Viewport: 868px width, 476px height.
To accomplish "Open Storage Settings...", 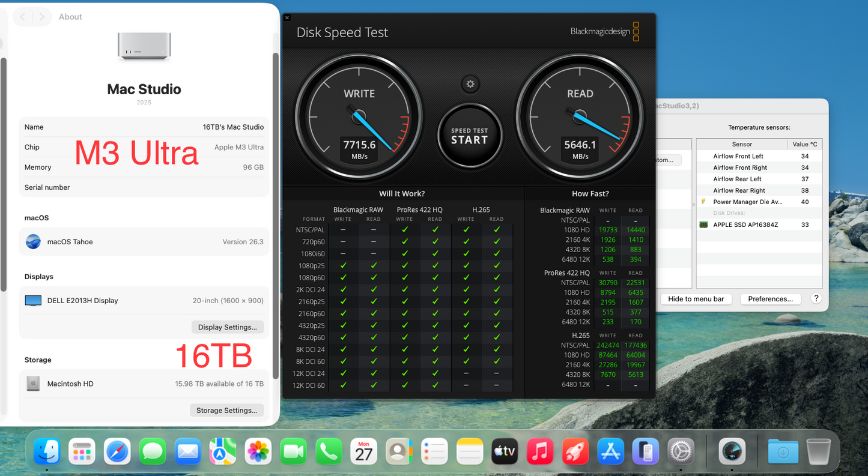I will tap(227, 411).
